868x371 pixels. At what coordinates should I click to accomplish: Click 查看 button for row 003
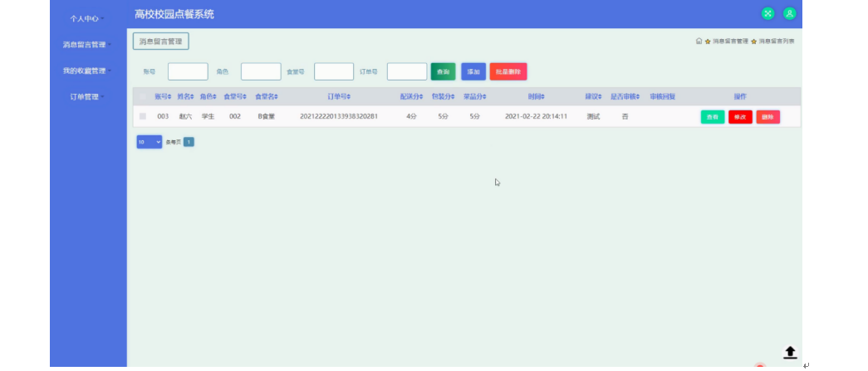pos(713,117)
